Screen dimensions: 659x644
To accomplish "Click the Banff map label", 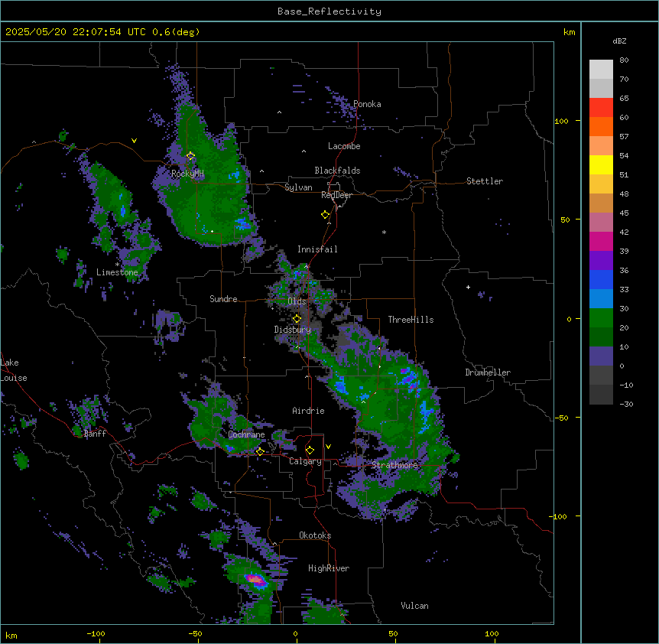I will point(95,434).
